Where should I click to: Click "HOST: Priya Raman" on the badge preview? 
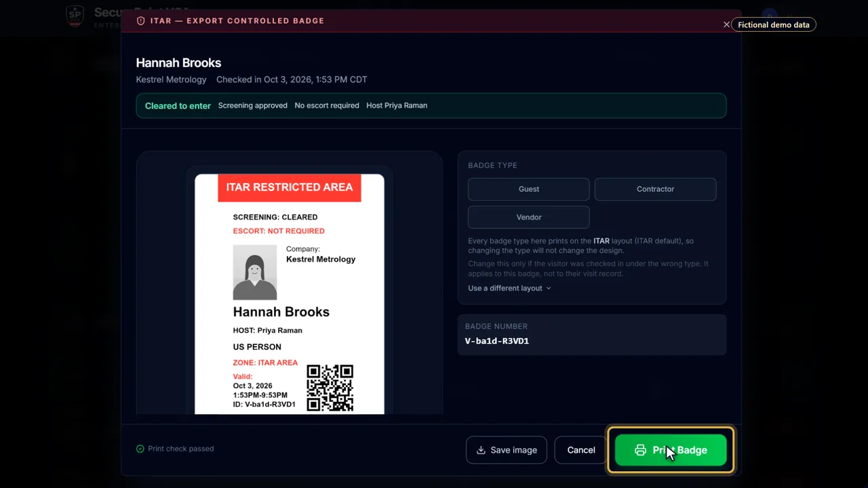[268, 331]
